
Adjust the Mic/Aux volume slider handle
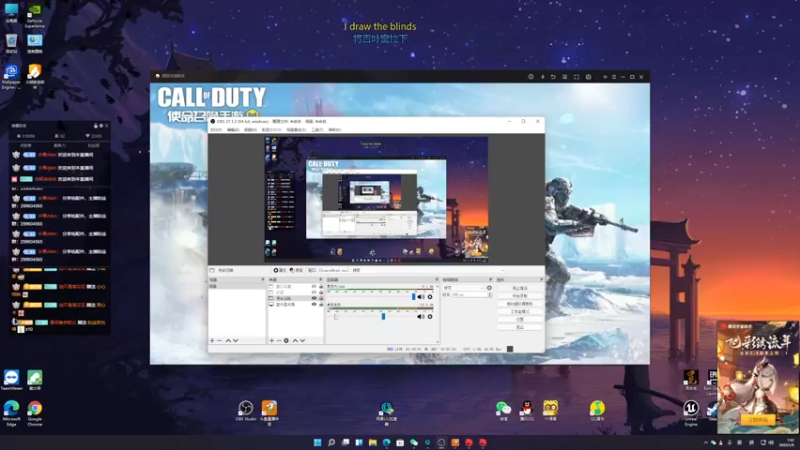tap(414, 296)
